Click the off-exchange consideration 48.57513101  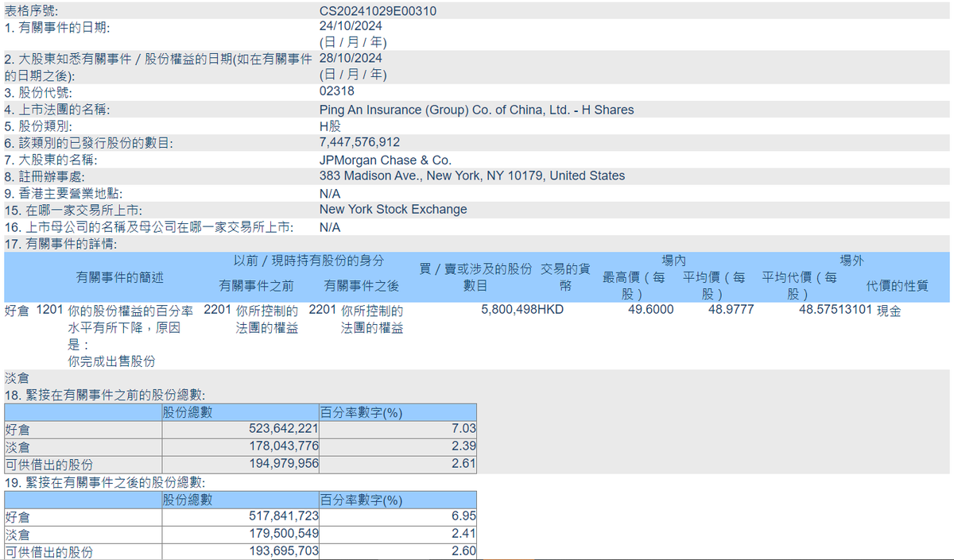(x=836, y=310)
